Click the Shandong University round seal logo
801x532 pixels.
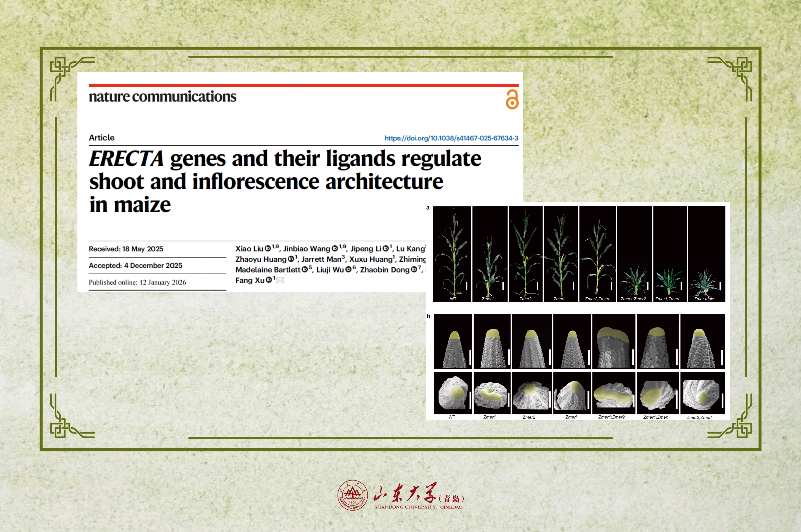coord(352,495)
